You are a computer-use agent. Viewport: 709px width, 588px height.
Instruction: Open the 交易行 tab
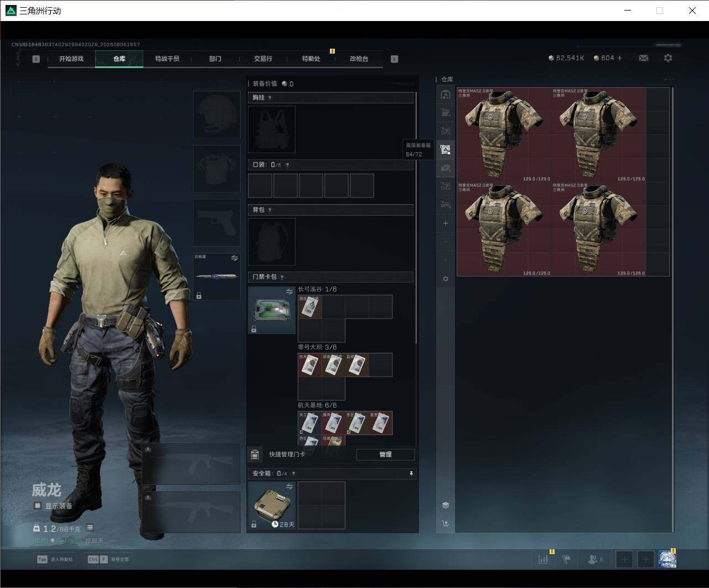tap(263, 59)
